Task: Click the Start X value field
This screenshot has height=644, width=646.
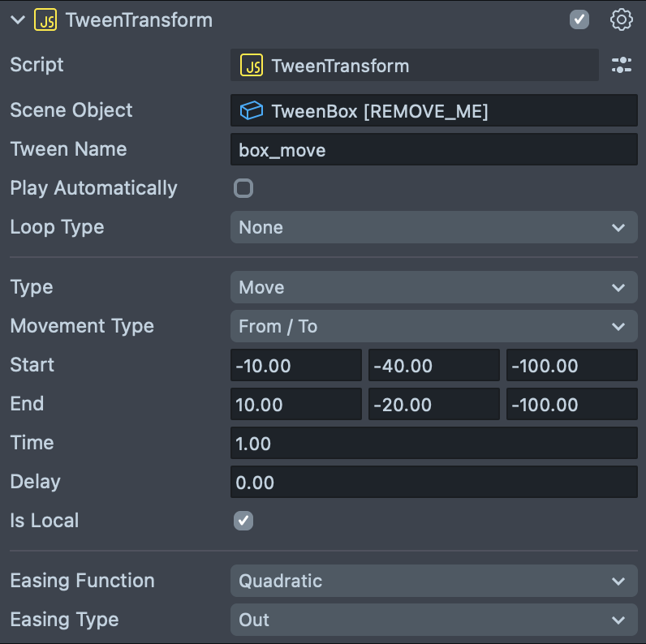Action: tap(295, 366)
